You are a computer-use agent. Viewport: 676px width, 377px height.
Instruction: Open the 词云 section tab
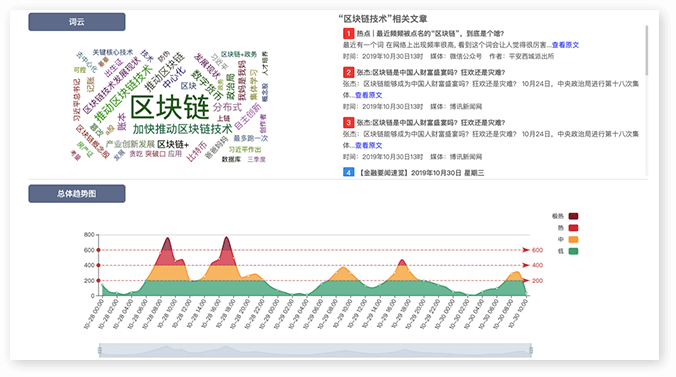pyautogui.click(x=77, y=22)
